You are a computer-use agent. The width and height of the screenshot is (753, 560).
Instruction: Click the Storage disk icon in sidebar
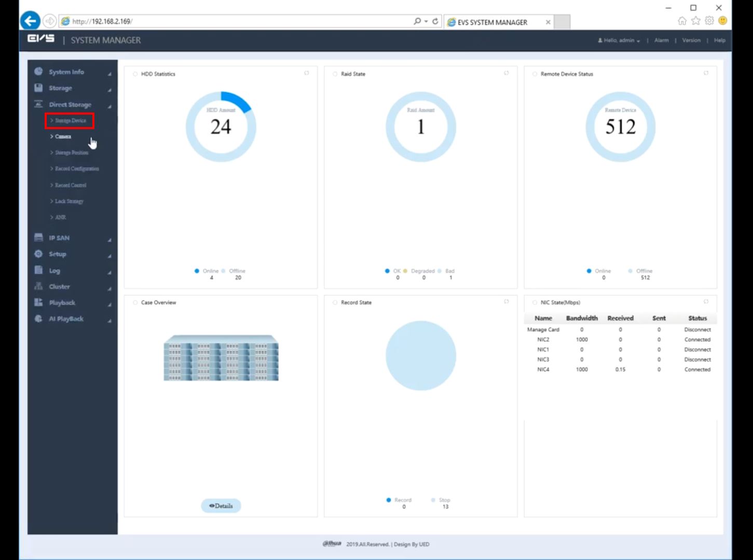coord(38,88)
